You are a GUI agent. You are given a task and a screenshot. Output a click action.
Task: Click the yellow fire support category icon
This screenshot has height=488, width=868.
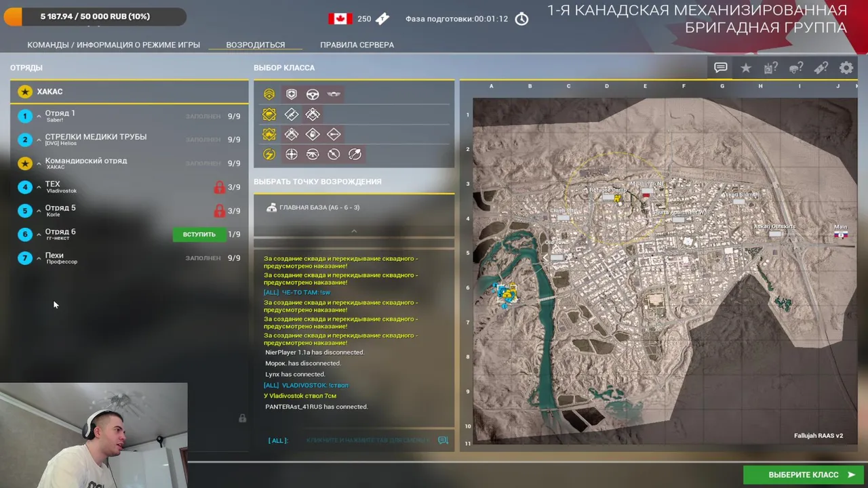point(269,134)
